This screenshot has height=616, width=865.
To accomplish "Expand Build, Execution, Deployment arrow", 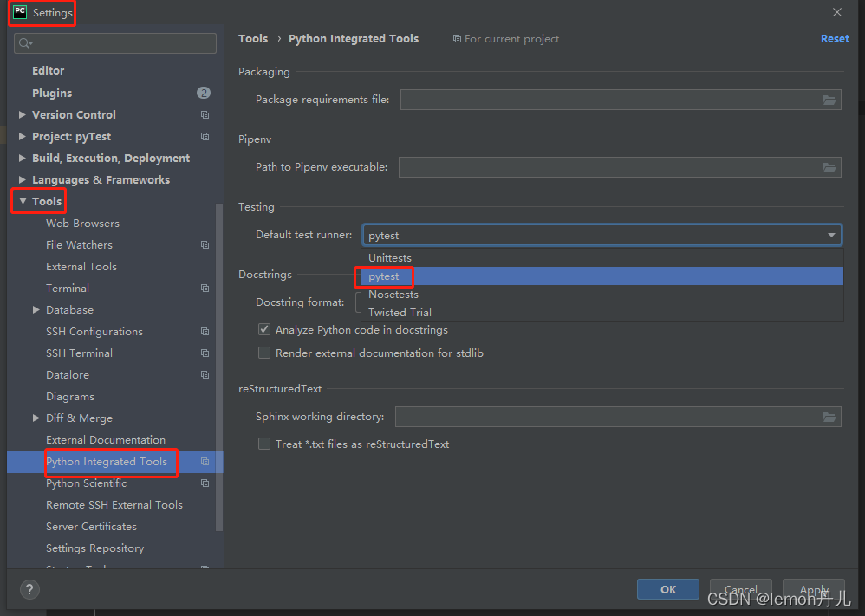I will pos(22,159).
